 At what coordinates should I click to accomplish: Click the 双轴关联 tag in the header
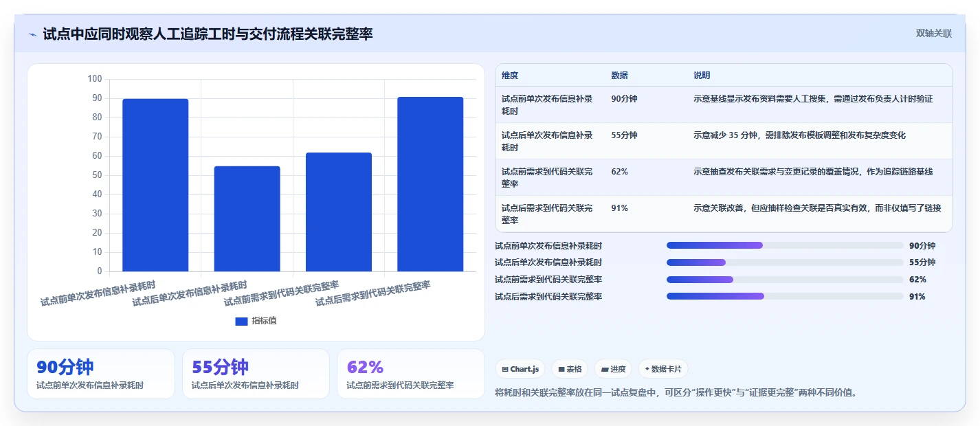(933, 34)
